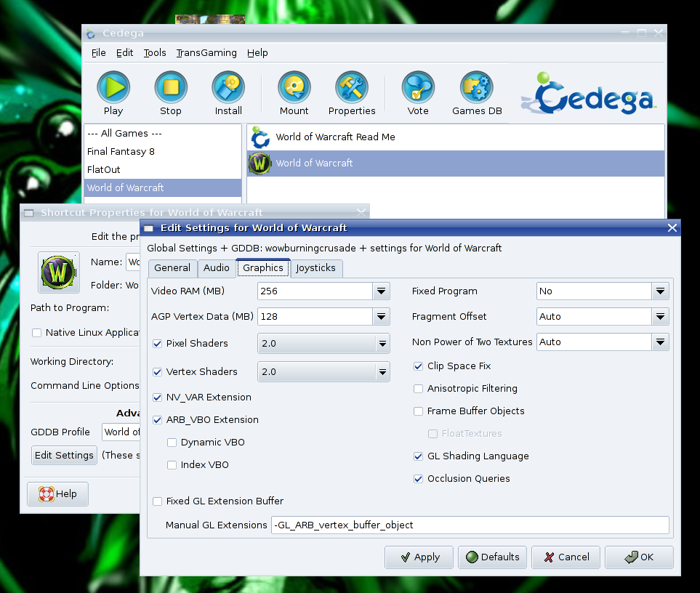Viewport: 700px width, 593px height.
Task: Select the Graphics tab
Action: tap(263, 267)
